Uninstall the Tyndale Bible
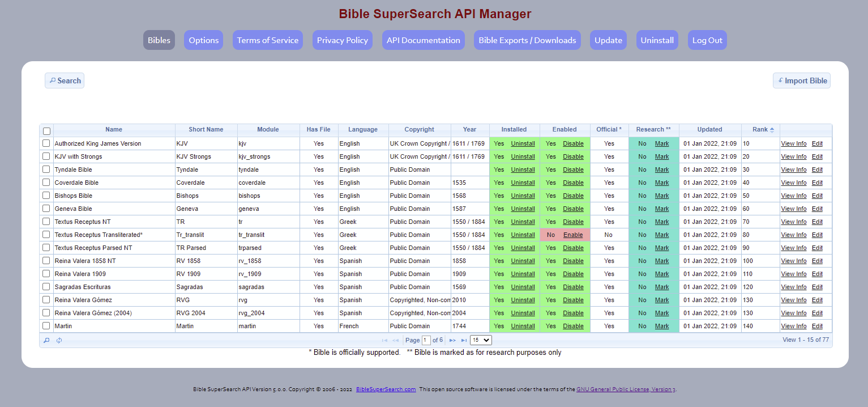The image size is (868, 407). click(x=523, y=169)
